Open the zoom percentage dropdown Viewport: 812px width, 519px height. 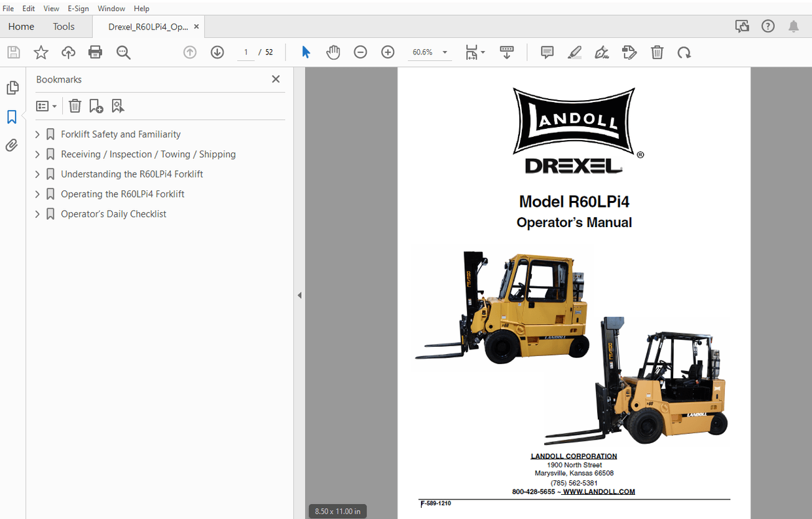tap(444, 52)
